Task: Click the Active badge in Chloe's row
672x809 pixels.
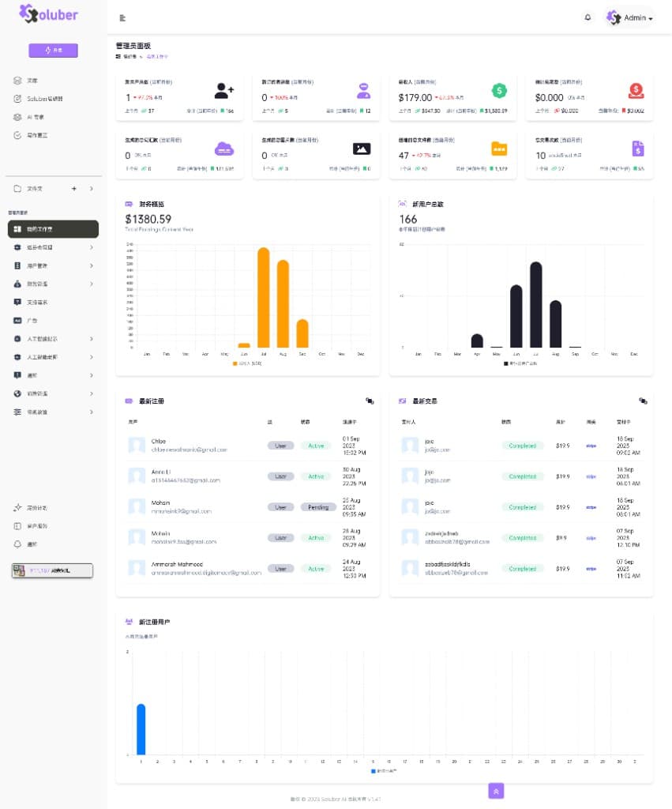Action: click(316, 446)
